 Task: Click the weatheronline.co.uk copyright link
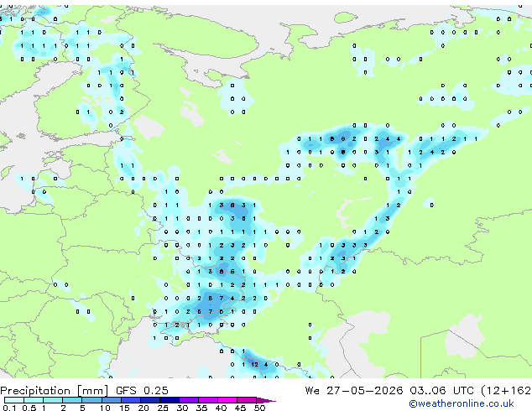(462, 403)
